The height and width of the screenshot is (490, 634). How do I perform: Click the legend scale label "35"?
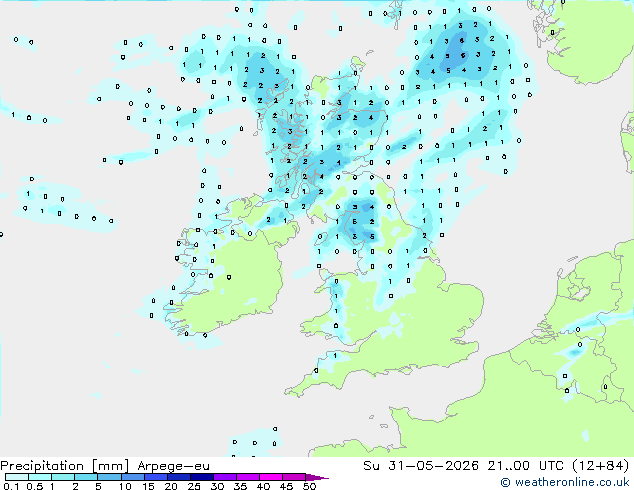pos(240,486)
